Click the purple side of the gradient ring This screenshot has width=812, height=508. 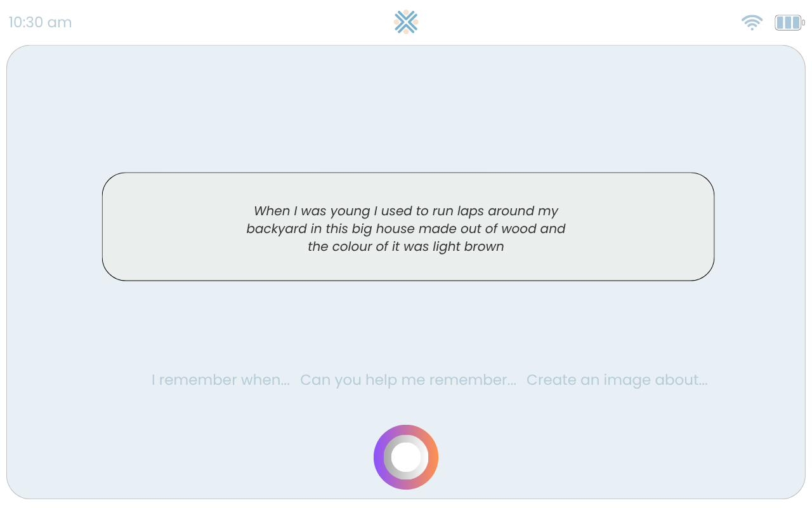pos(379,457)
